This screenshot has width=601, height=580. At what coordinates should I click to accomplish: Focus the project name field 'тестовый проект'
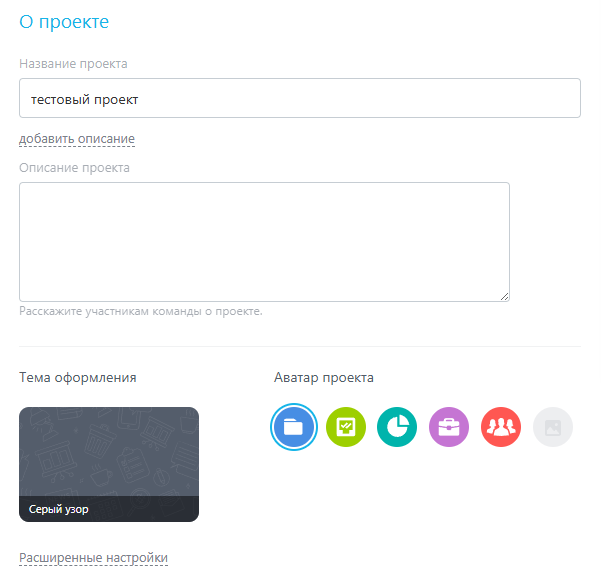(x=300, y=98)
